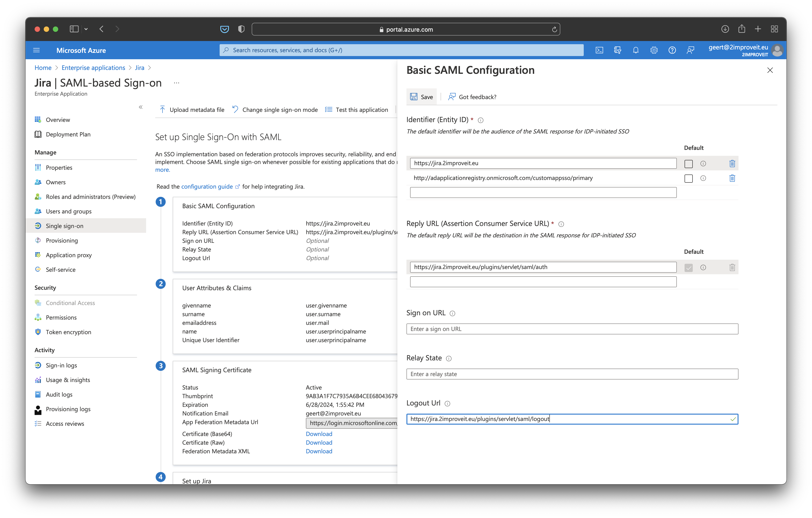Click the Safari share icon
The image size is (812, 518).
coord(741,29)
